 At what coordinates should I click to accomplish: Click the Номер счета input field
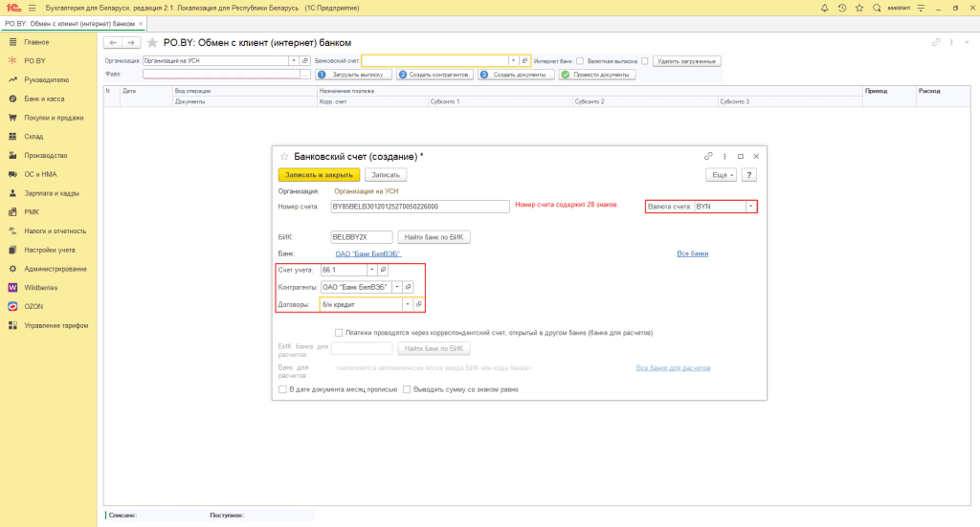[419, 206]
